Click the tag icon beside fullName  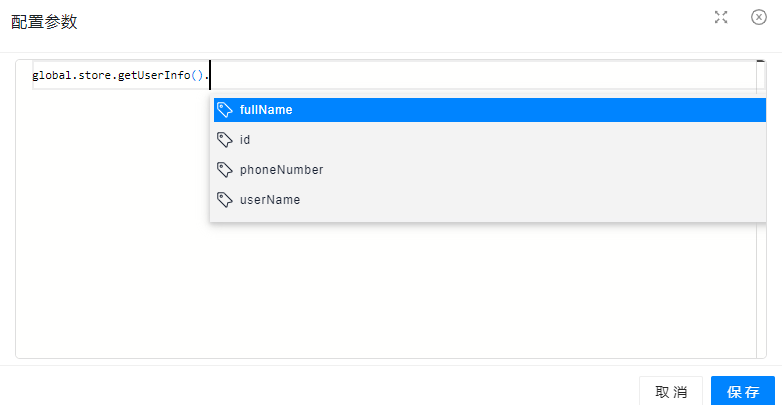[x=225, y=110]
